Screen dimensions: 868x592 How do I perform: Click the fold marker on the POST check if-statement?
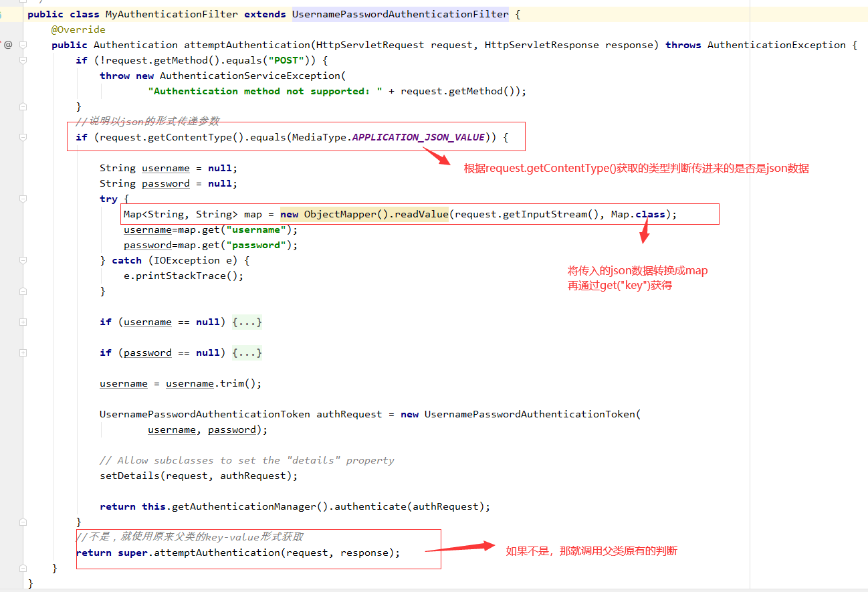(x=21, y=60)
